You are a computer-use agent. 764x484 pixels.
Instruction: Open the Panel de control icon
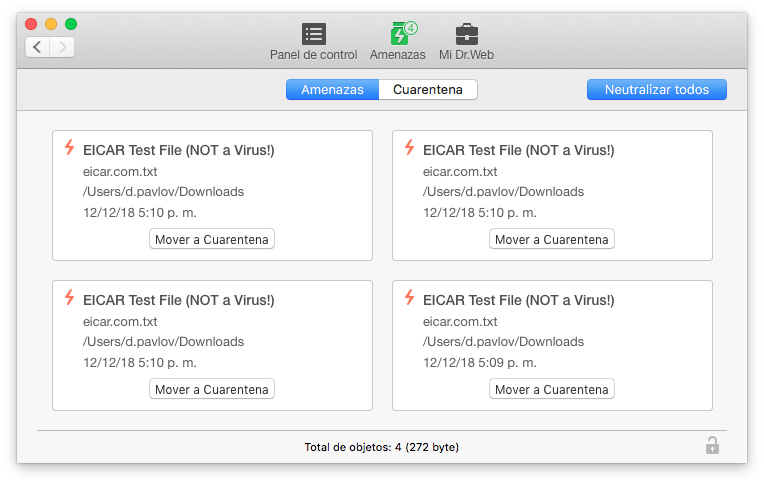coord(314,34)
